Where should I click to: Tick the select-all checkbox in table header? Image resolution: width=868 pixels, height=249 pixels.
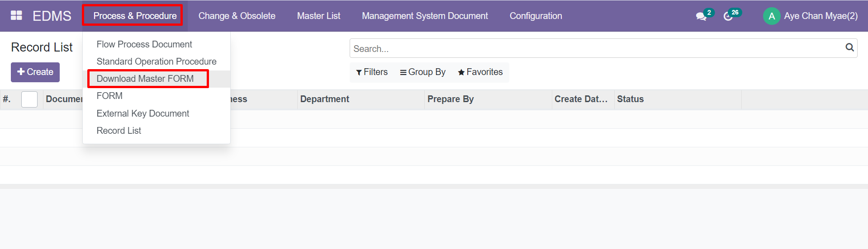click(x=29, y=99)
